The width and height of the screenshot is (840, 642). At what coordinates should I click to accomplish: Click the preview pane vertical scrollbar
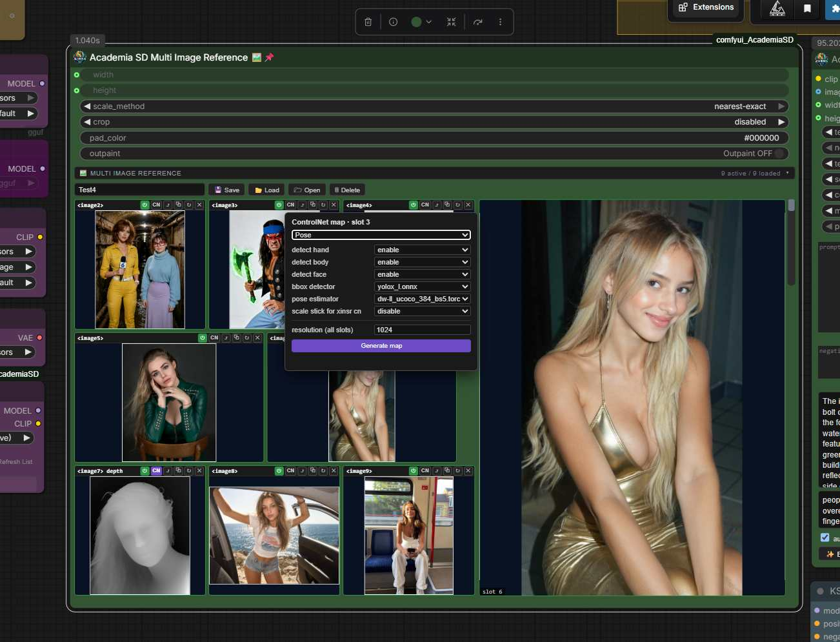pos(791,243)
